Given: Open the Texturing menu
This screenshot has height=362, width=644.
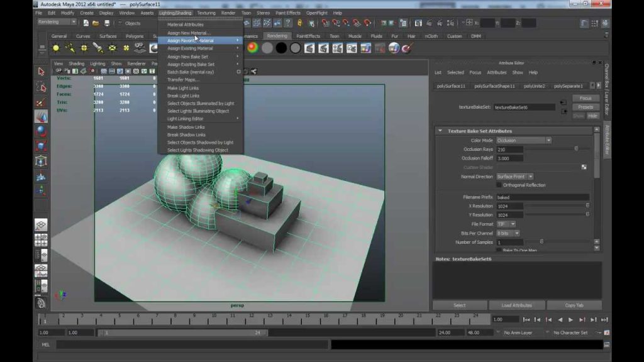Looking at the screenshot, I should pos(206,13).
